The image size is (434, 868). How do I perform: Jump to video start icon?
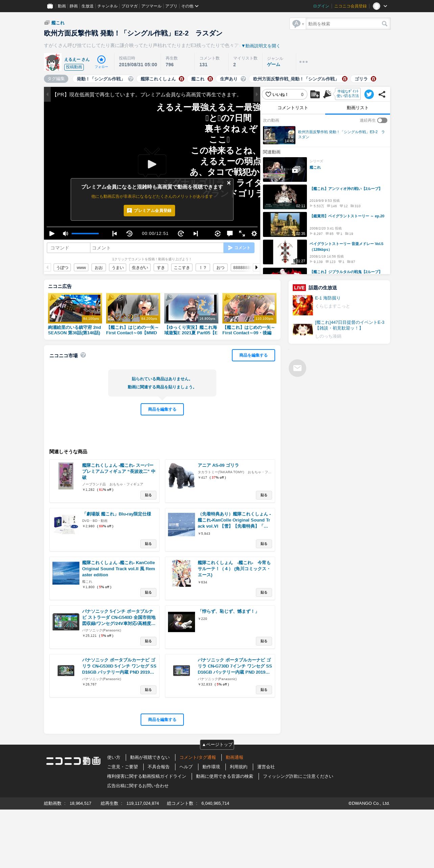[x=115, y=234]
